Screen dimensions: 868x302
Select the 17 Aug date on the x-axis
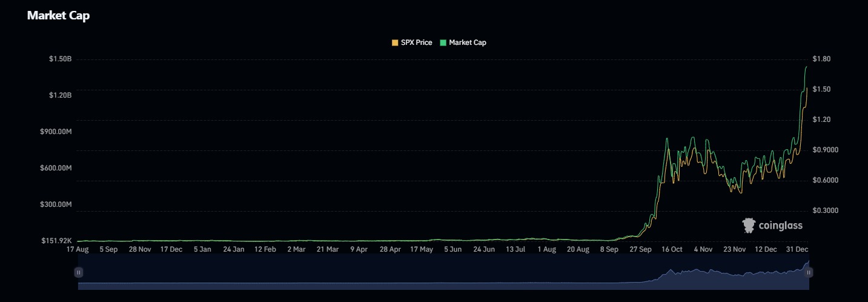pos(77,249)
